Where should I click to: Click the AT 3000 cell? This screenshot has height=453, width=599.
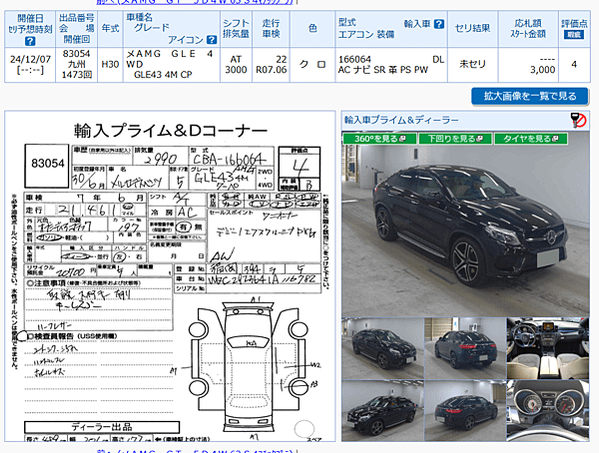point(236,65)
